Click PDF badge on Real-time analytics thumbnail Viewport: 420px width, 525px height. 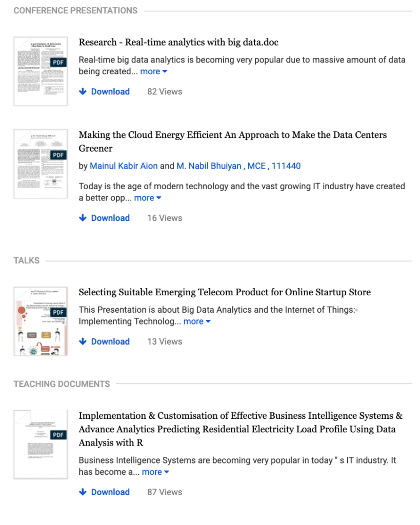[x=59, y=62]
